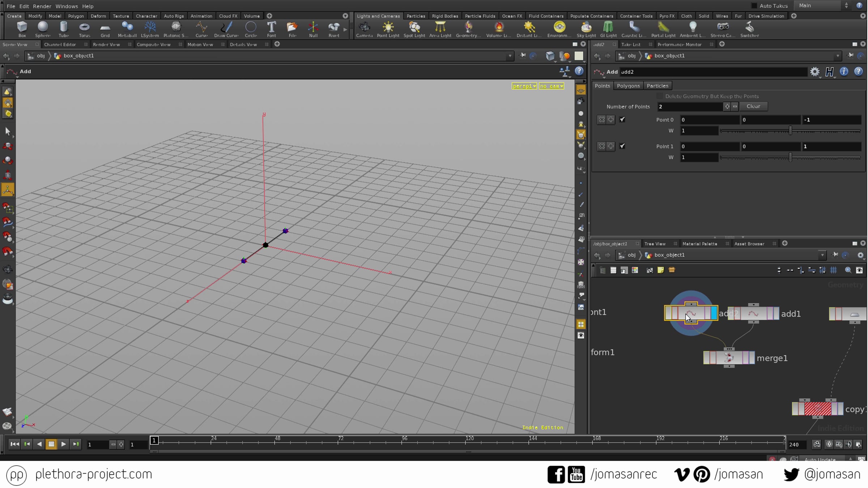The height and width of the screenshot is (488, 868).
Task: Remove Point 0 entry
Action: tap(601, 120)
